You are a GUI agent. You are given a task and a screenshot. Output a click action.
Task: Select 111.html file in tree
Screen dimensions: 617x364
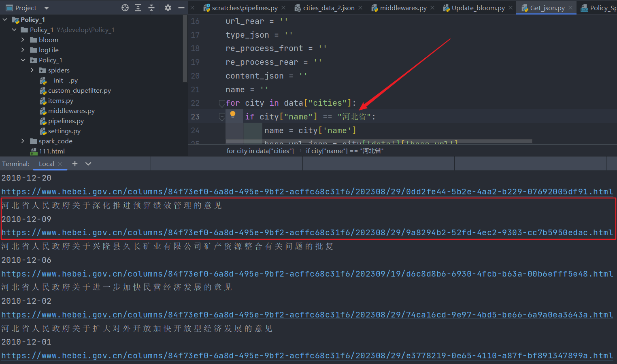[x=47, y=151]
